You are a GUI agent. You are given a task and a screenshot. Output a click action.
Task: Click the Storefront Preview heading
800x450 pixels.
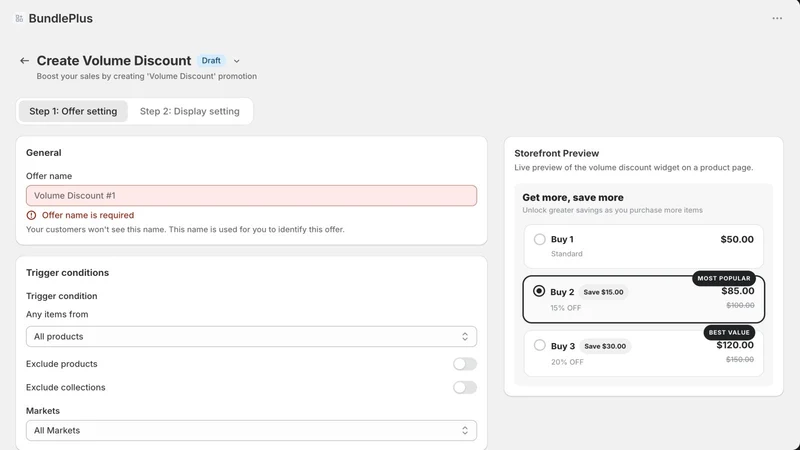557,154
